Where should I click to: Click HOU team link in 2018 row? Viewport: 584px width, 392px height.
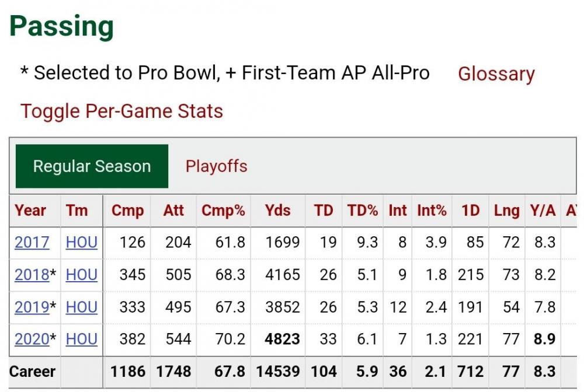(x=81, y=275)
